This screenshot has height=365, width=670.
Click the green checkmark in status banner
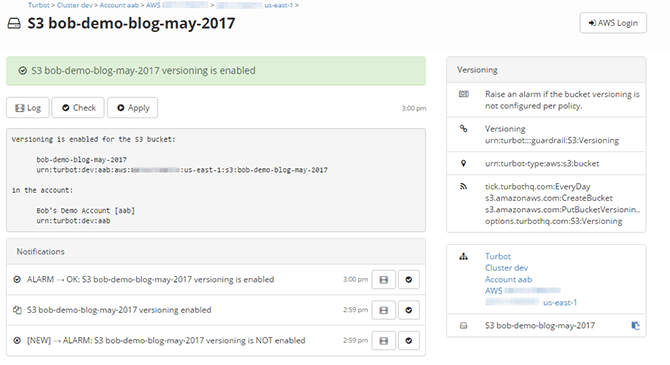point(22,71)
